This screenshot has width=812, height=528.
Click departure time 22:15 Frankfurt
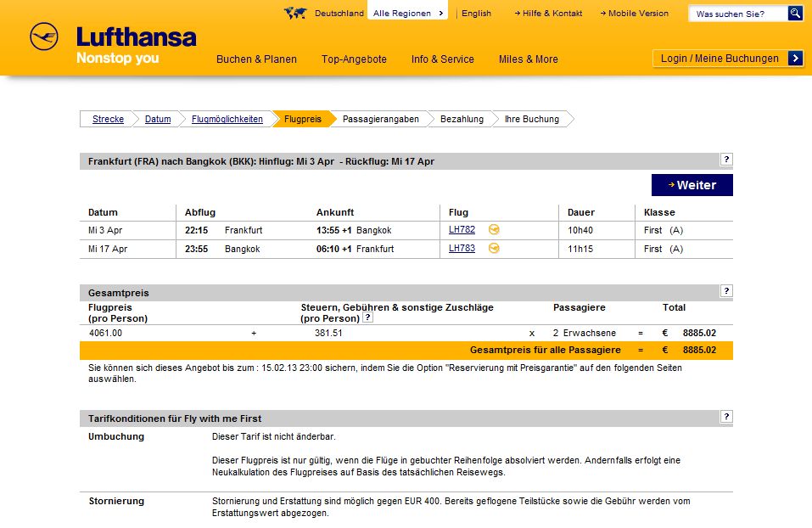coord(224,230)
